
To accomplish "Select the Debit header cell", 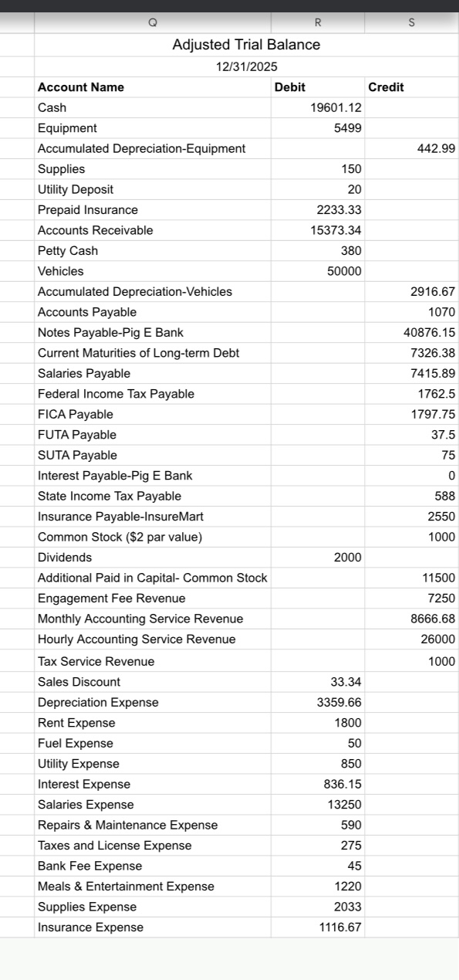I will point(319,87).
